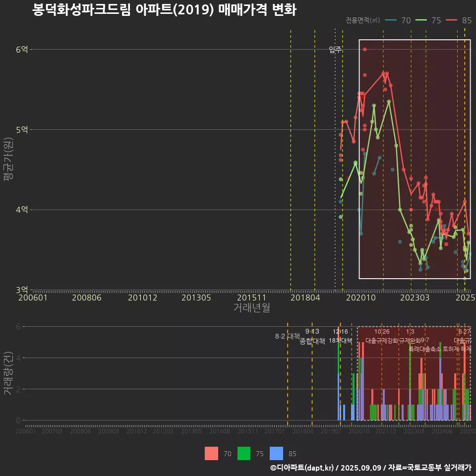Click '202303' on the price chart x-axis
This screenshot has height=476, width=476.
point(415,297)
